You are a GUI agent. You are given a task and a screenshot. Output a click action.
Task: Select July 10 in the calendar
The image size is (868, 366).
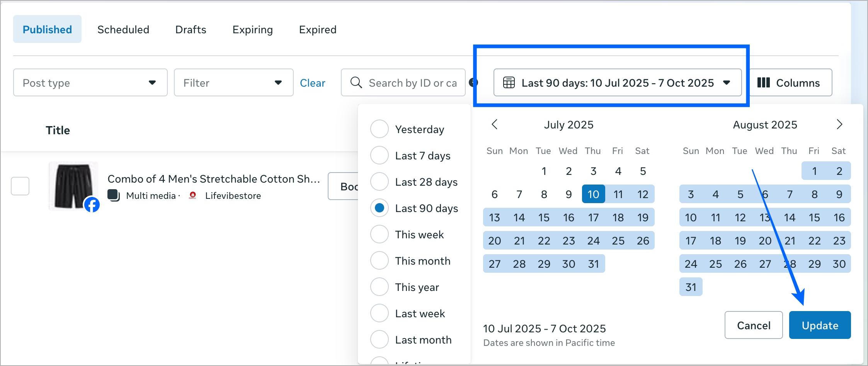(593, 194)
